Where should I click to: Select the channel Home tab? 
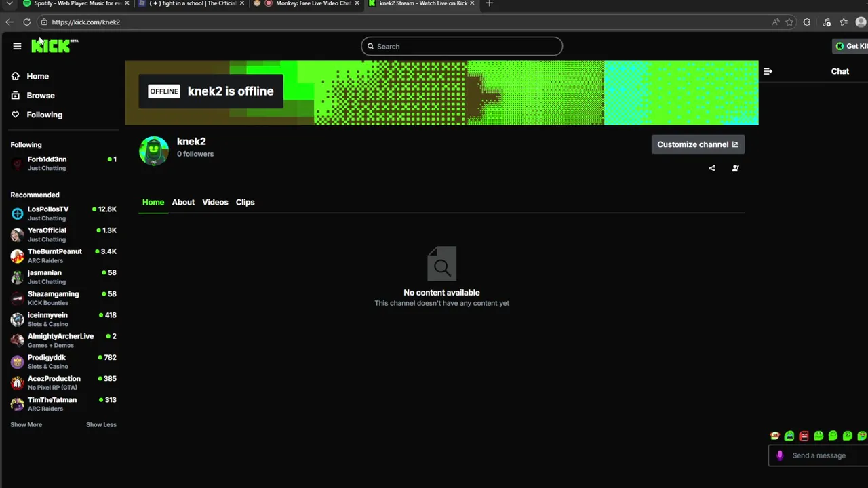153,202
